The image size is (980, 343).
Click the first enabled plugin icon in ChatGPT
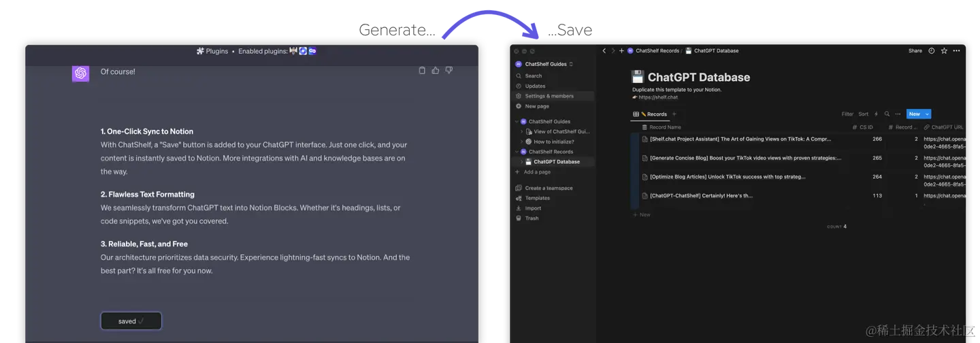(x=293, y=51)
